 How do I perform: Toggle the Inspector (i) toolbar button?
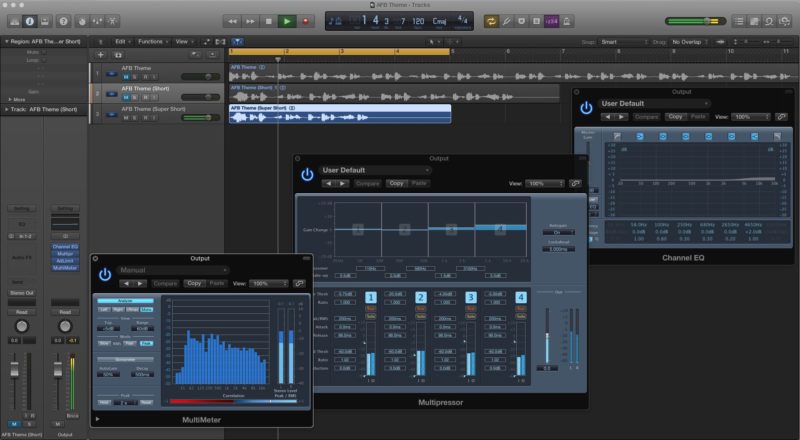[30, 21]
